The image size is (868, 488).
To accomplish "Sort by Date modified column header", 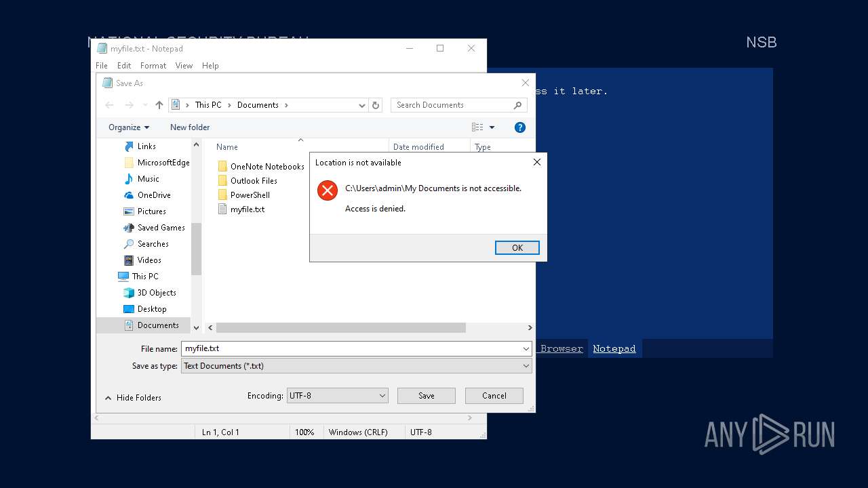I will click(418, 147).
